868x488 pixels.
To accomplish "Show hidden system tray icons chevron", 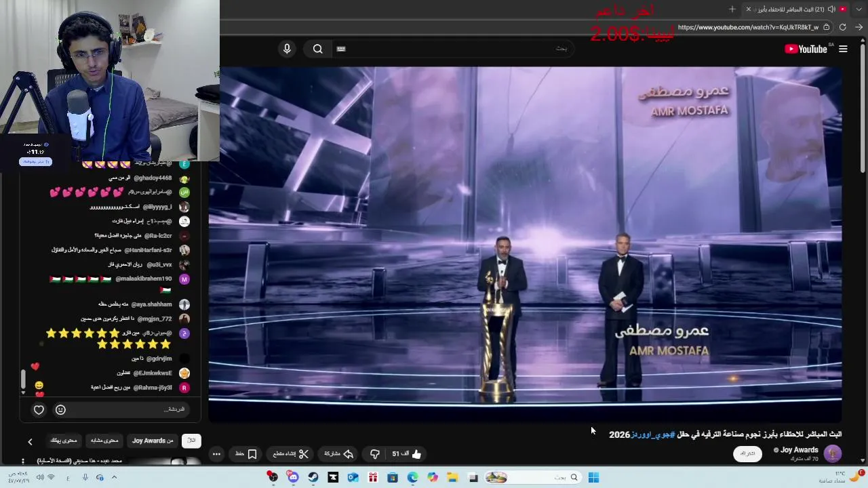I will pyautogui.click(x=113, y=478).
